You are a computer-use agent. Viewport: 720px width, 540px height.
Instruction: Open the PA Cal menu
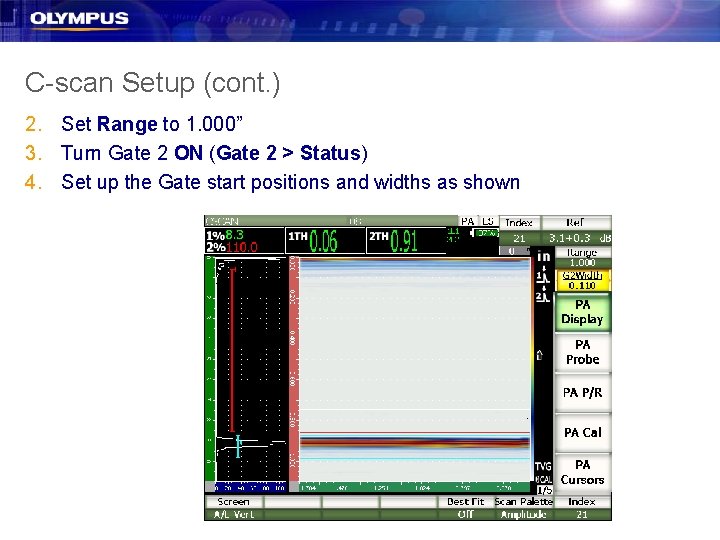coord(583,433)
